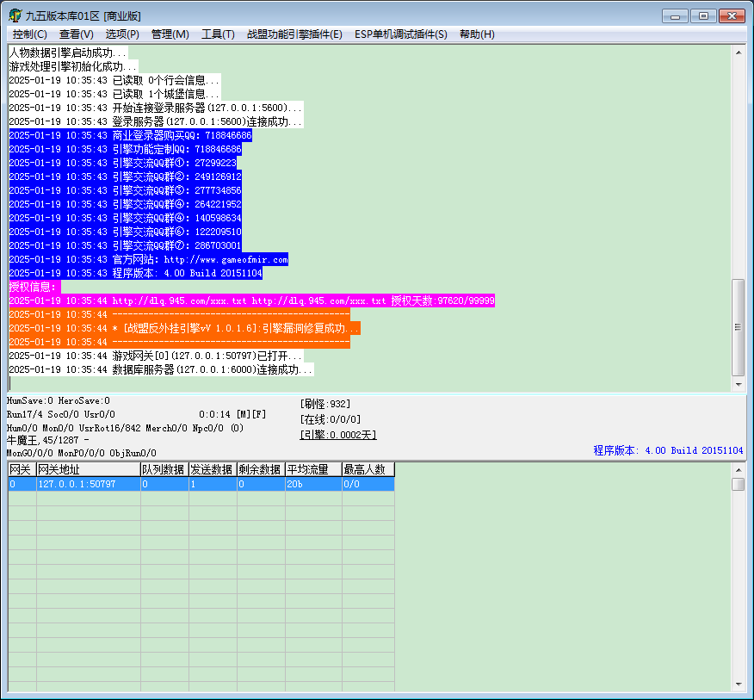
Task: Open the 控制(C) menu
Action: point(30,34)
